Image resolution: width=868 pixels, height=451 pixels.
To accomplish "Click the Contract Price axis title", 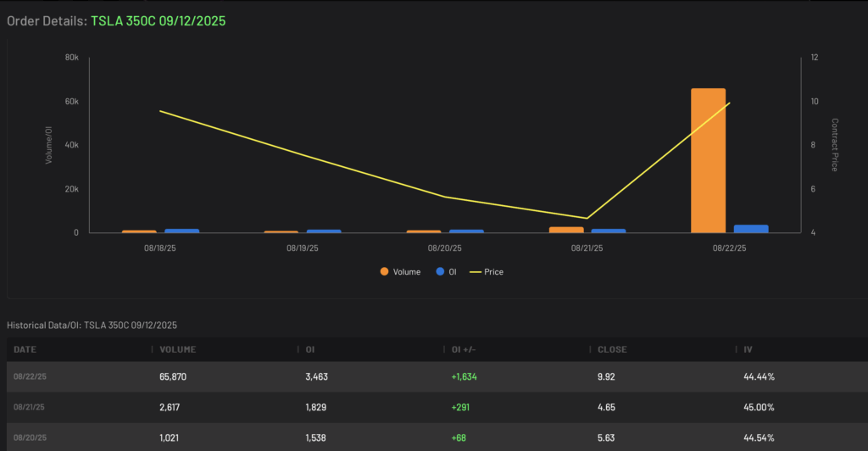I will click(x=835, y=145).
